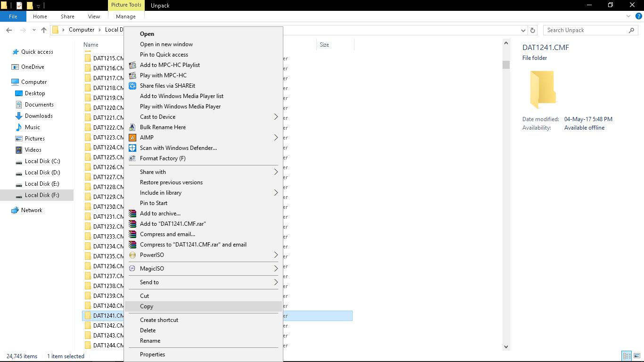This screenshot has height=362, width=644.
Task: Click the title bar Properties quick-access icon
Action: pyautogui.click(x=19, y=6)
